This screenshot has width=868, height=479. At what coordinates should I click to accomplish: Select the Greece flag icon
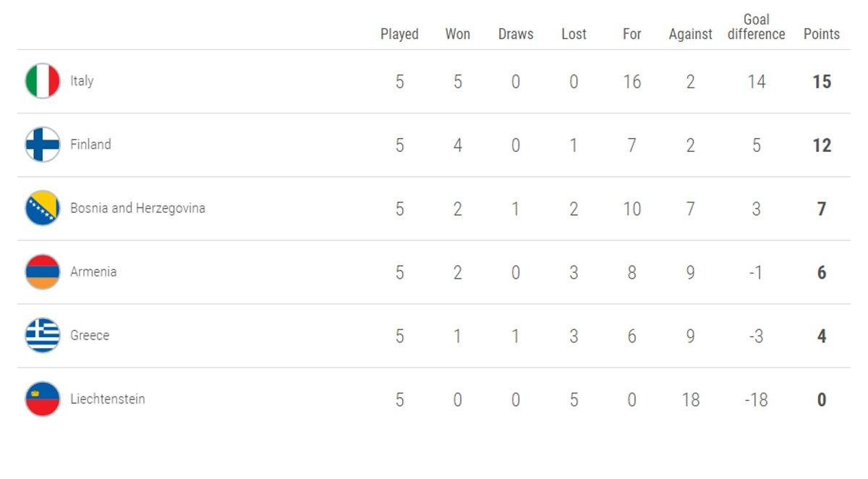tap(43, 336)
